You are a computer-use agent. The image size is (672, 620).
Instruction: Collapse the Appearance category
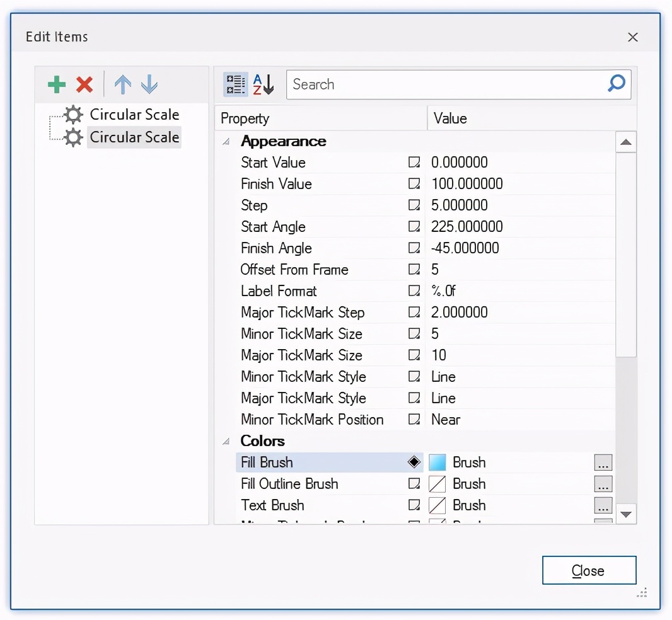coord(226,142)
